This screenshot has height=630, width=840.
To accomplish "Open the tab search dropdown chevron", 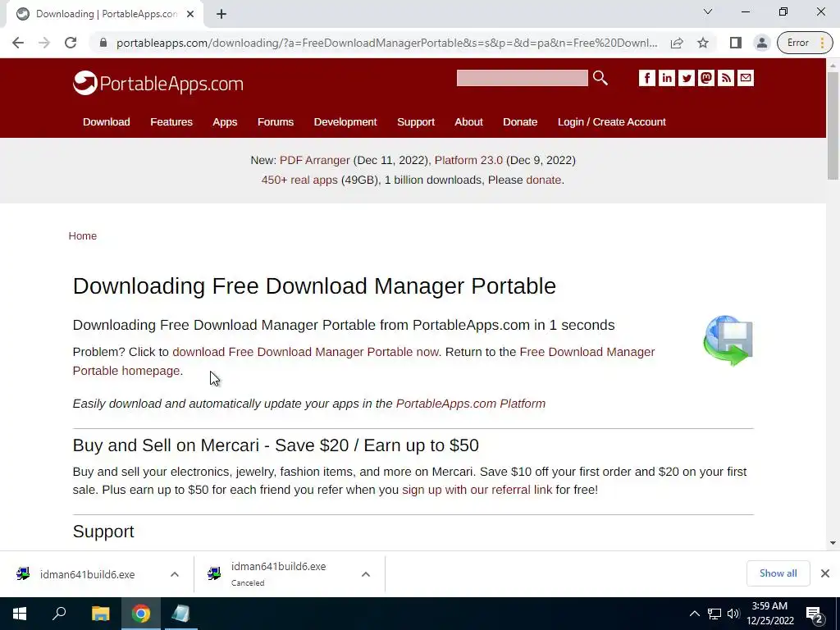I will coord(708,11).
